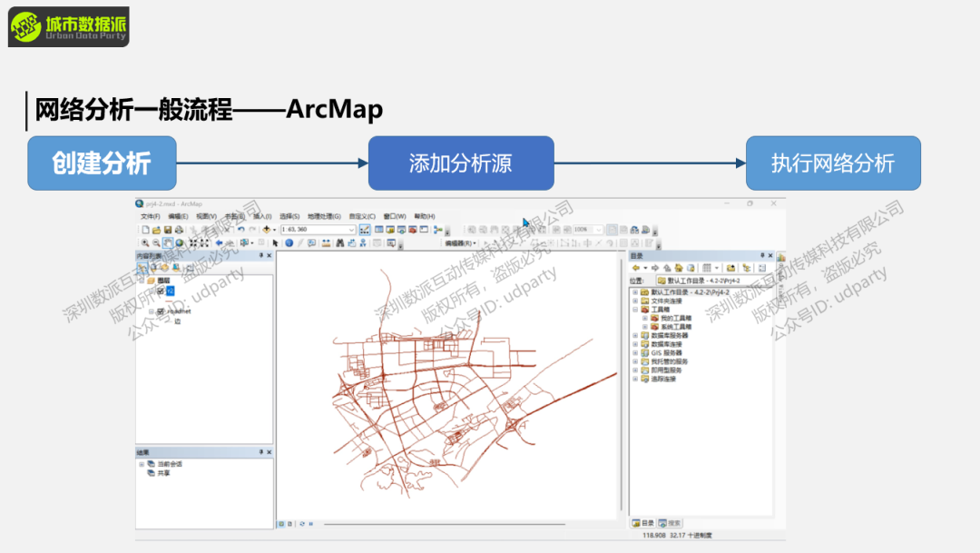Open the 编辑(E) menu
This screenshot has width=980, height=553.
(x=178, y=216)
